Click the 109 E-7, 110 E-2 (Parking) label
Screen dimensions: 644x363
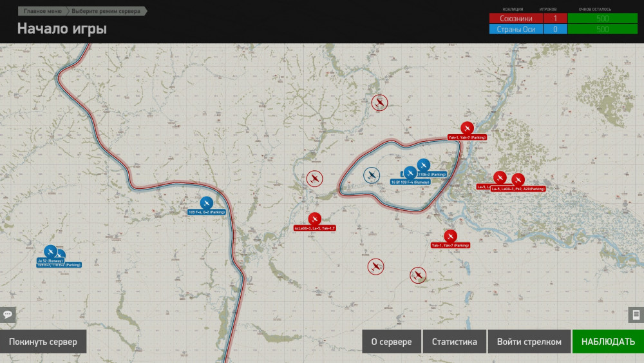coord(60,266)
